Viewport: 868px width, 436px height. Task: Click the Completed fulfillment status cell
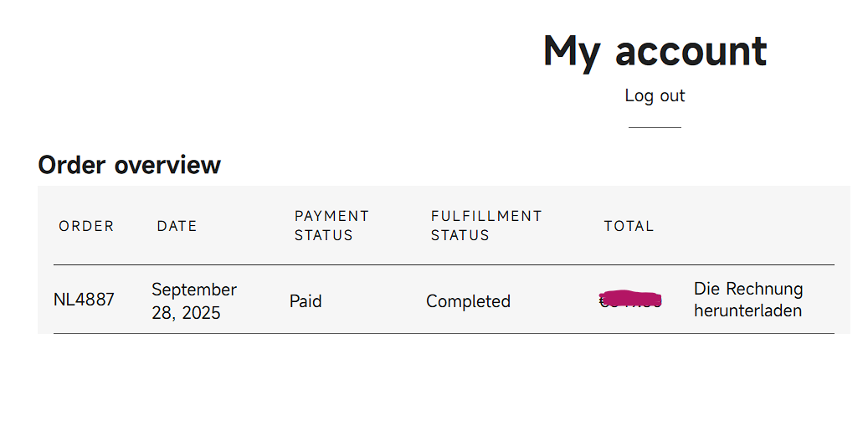pos(468,301)
